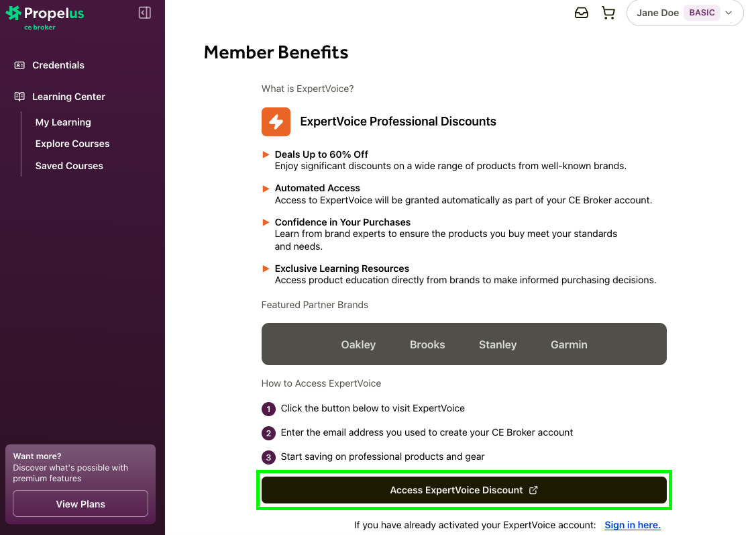Click the external link icon on discount button
This screenshot has height=535, width=756.
(x=533, y=490)
